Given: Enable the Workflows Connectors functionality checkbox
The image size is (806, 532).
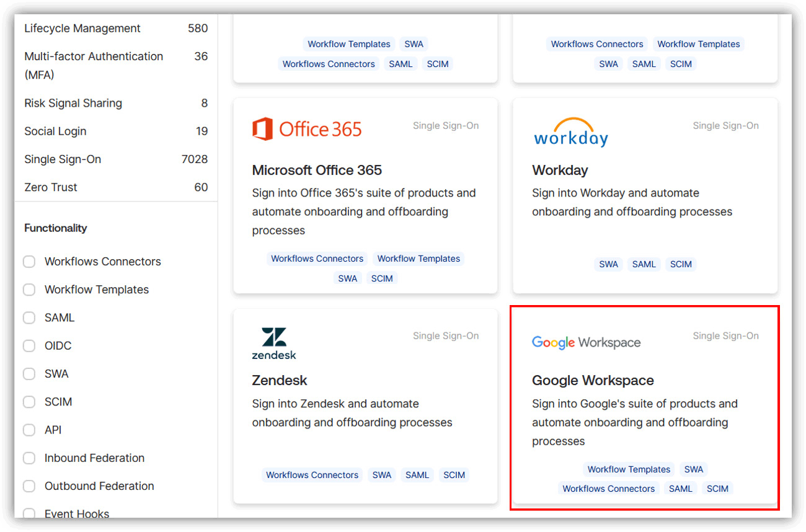Looking at the screenshot, I should point(29,262).
